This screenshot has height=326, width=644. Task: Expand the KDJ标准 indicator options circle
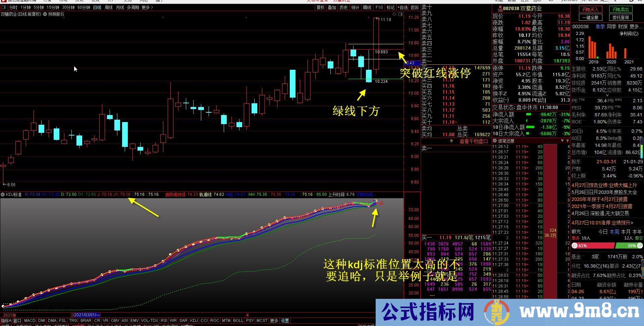tap(3, 195)
